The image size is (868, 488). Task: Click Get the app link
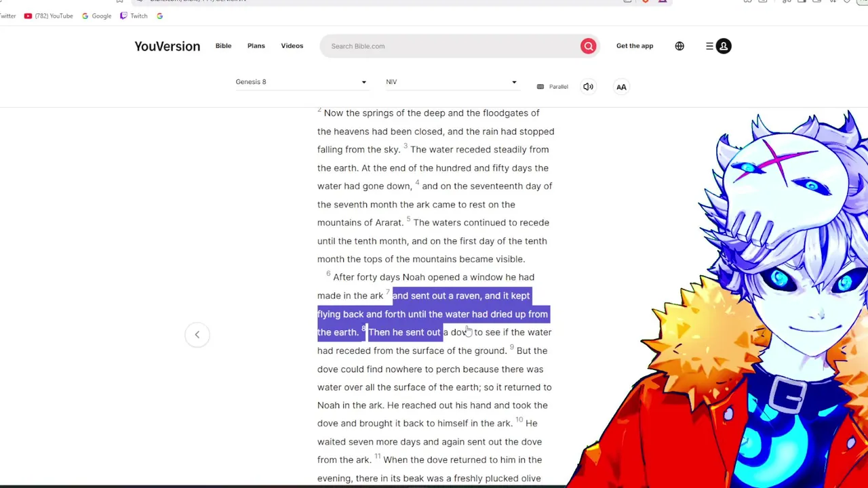[635, 45]
